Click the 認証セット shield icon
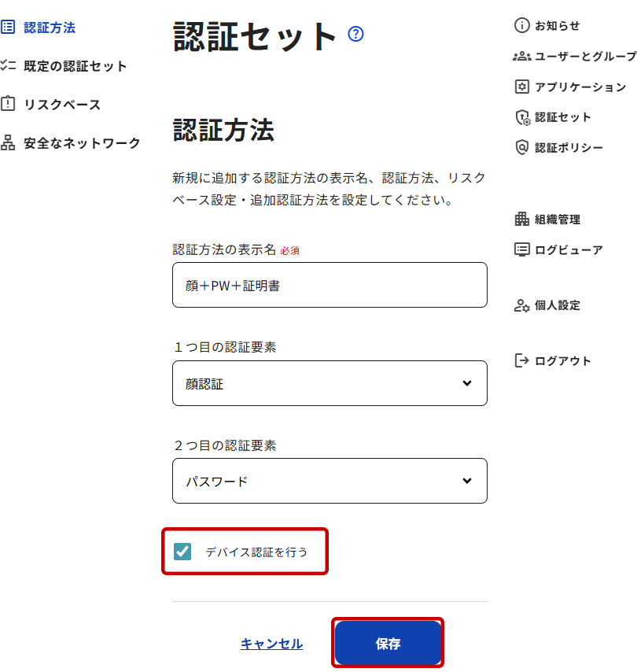 (522, 117)
